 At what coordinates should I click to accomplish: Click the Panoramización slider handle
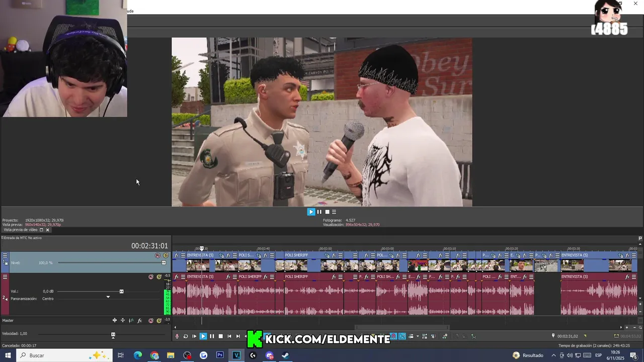coord(108,297)
